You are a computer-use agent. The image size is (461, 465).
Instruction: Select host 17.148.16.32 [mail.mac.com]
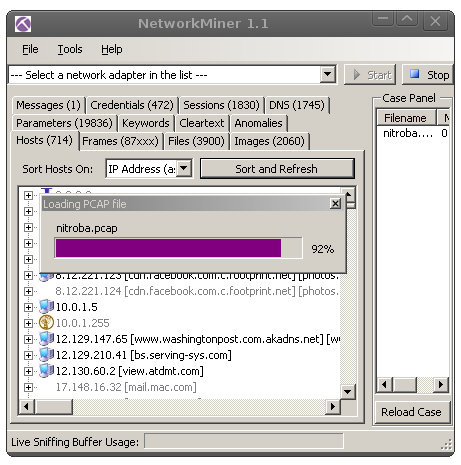coord(126,387)
